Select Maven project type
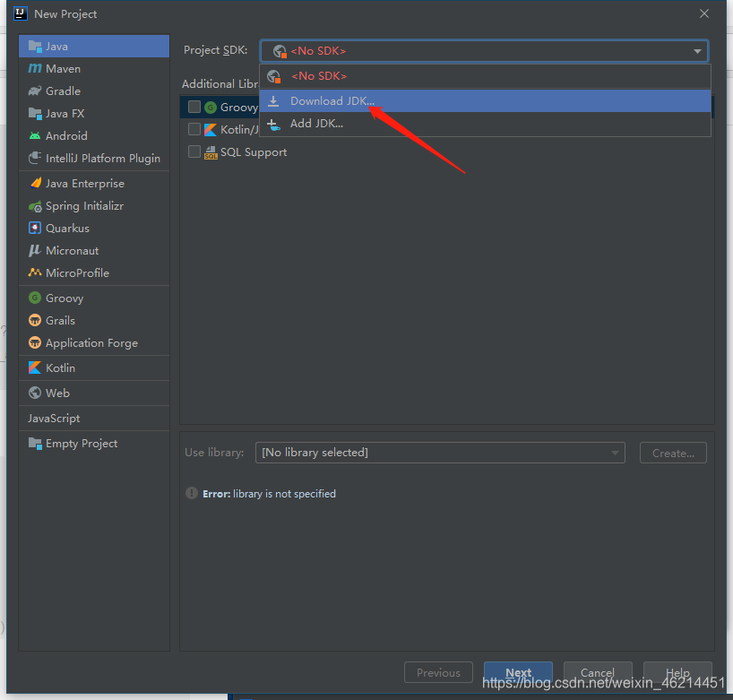Viewport: 733px width, 700px height. click(x=94, y=69)
